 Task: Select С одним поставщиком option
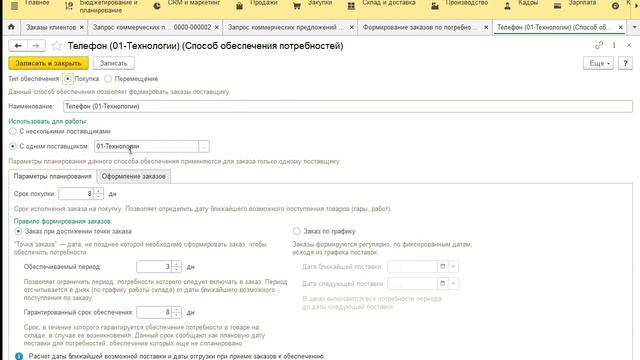click(13, 146)
